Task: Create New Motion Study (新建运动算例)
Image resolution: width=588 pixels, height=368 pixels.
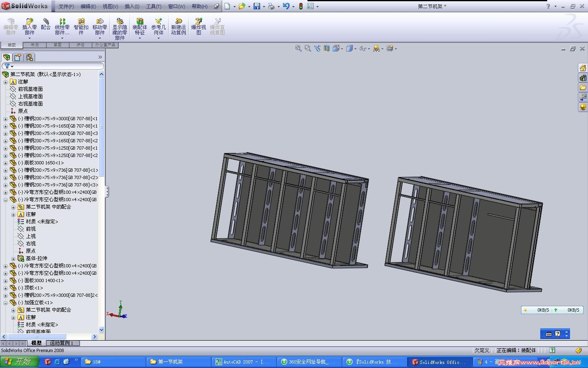Action: pos(178,27)
